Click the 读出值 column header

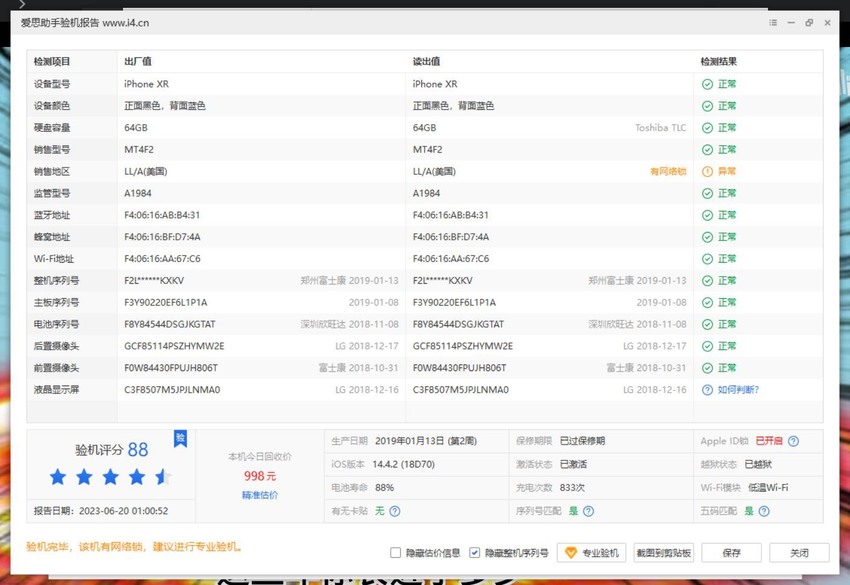point(426,61)
